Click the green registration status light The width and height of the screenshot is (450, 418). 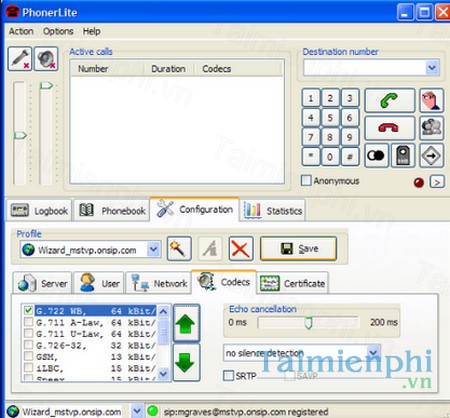pos(152,411)
